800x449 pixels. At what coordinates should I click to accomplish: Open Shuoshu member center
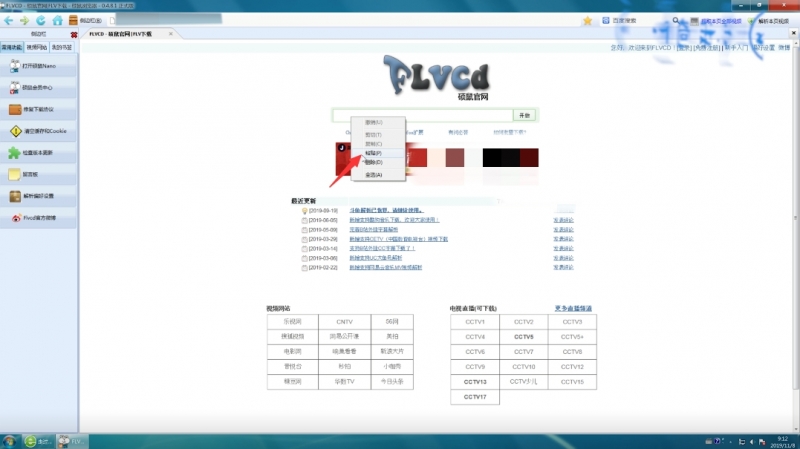(x=39, y=88)
